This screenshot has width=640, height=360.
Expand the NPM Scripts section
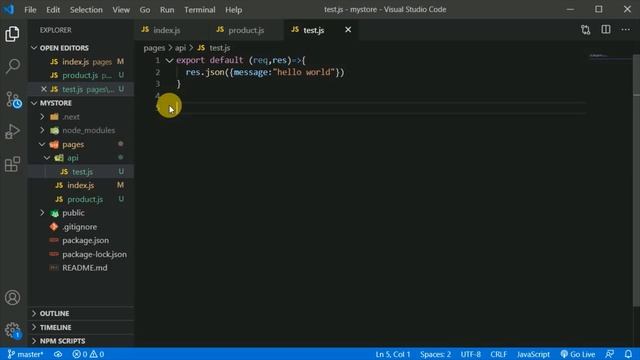[x=81, y=341]
